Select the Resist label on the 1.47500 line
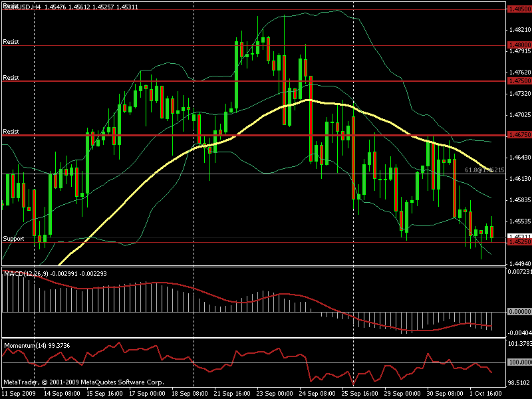The width and height of the screenshot is (532, 399). click(x=11, y=78)
